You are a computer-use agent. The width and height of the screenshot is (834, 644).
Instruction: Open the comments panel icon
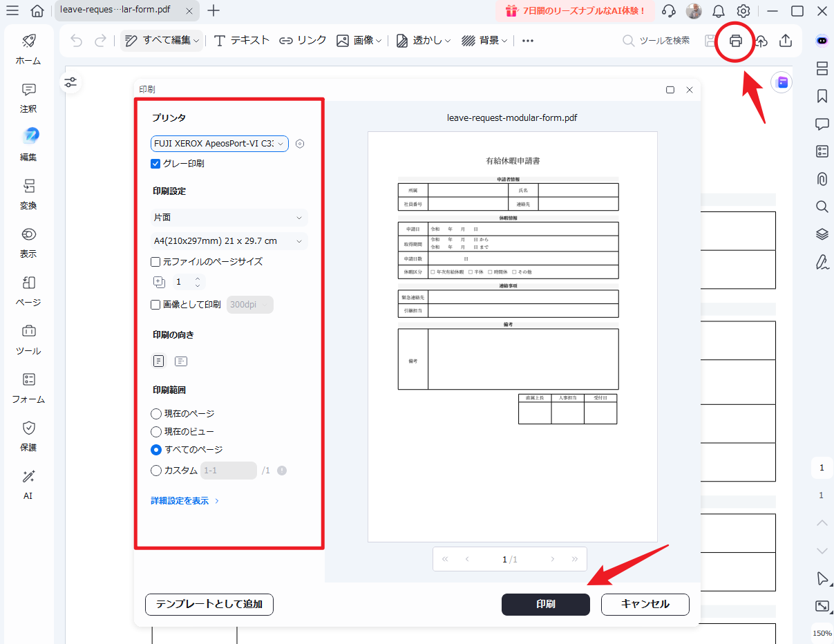(x=822, y=124)
